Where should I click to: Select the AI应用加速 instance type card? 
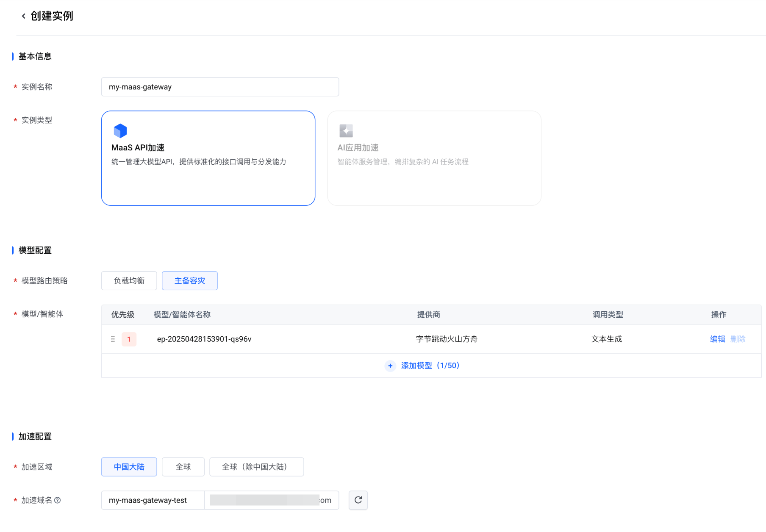pos(434,158)
